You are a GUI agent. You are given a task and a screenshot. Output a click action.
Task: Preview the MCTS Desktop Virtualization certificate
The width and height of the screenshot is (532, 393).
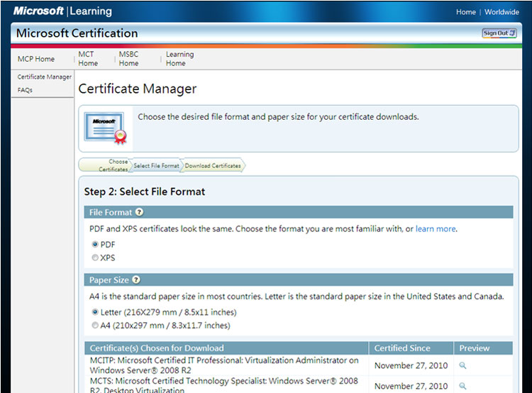coord(462,386)
